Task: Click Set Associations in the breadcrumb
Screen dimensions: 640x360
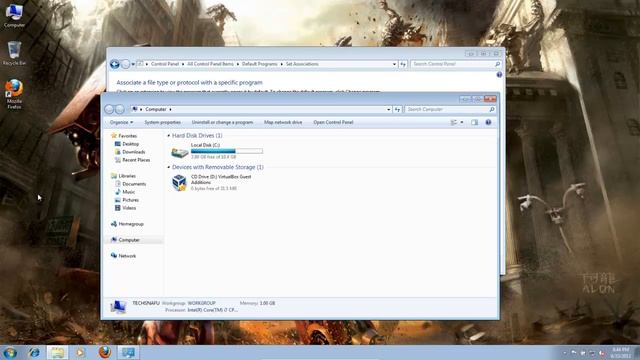Action: coord(302,64)
